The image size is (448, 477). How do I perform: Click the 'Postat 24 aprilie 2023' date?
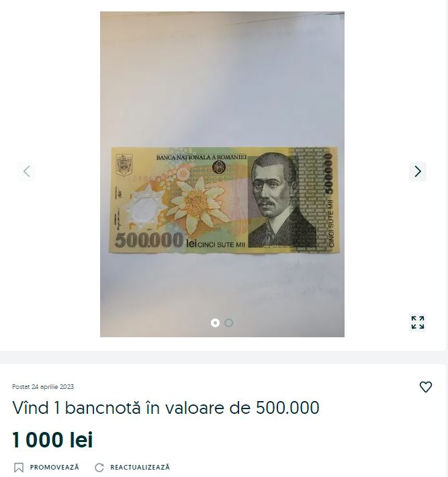(43, 387)
